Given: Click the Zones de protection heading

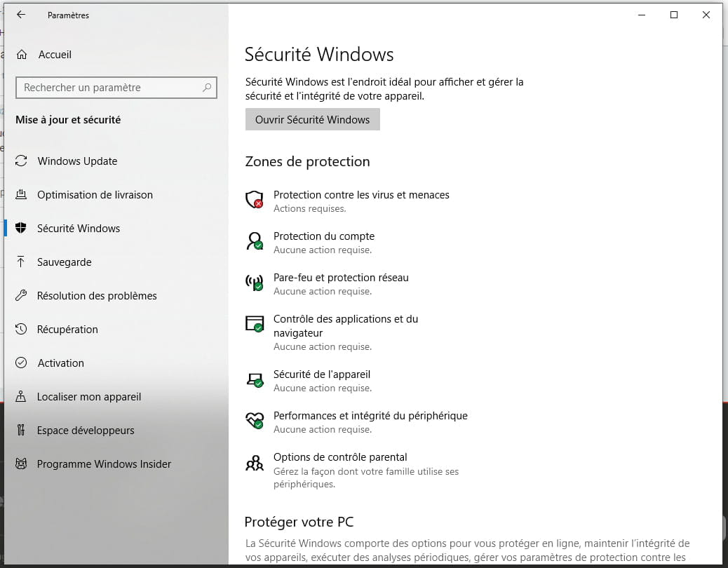Looking at the screenshot, I should 307,161.
